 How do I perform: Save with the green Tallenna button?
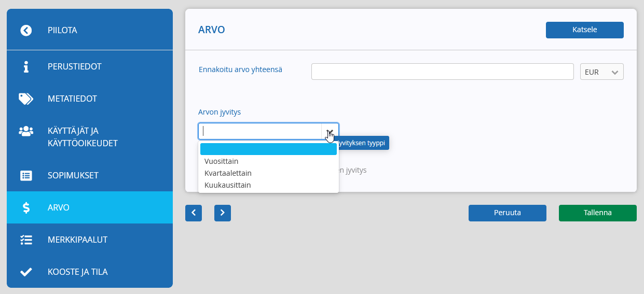(598, 213)
